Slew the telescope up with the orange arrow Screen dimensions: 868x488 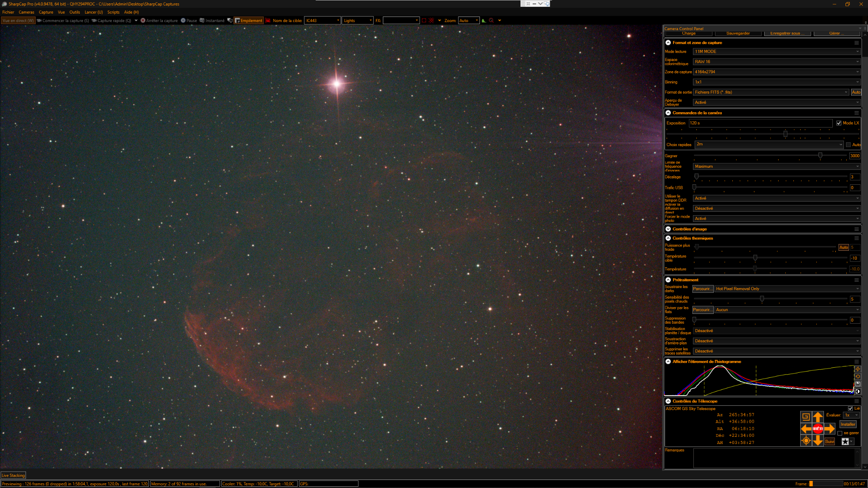point(818,417)
